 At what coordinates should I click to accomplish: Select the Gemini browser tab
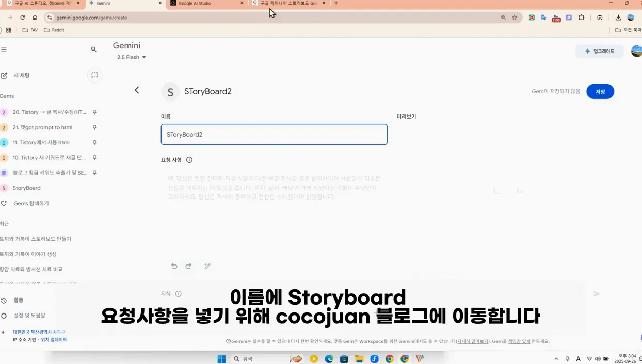(125, 3)
